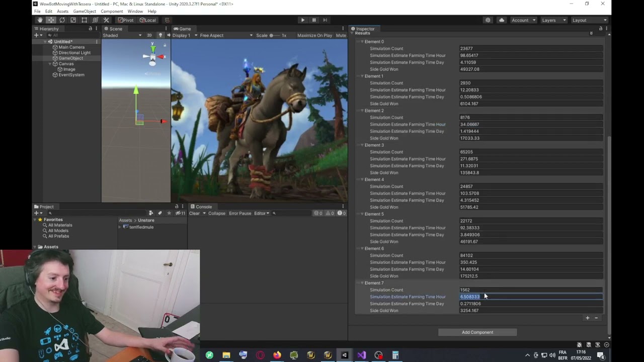Click Add Component button
This screenshot has height=362, width=644.
pyautogui.click(x=477, y=332)
